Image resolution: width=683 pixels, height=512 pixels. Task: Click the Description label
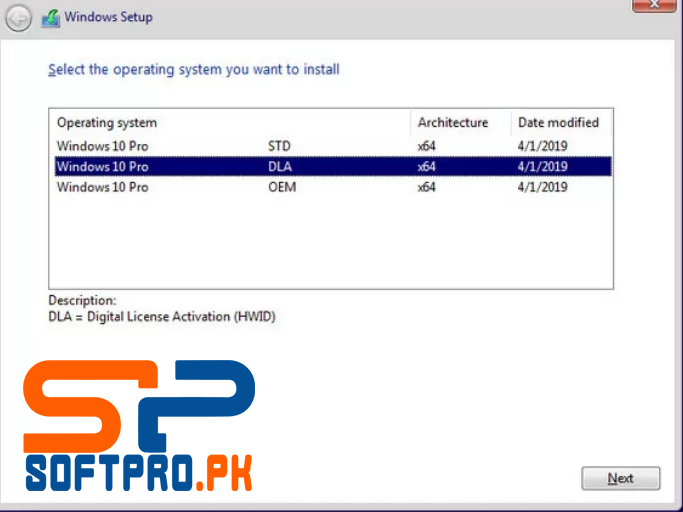pos(82,300)
